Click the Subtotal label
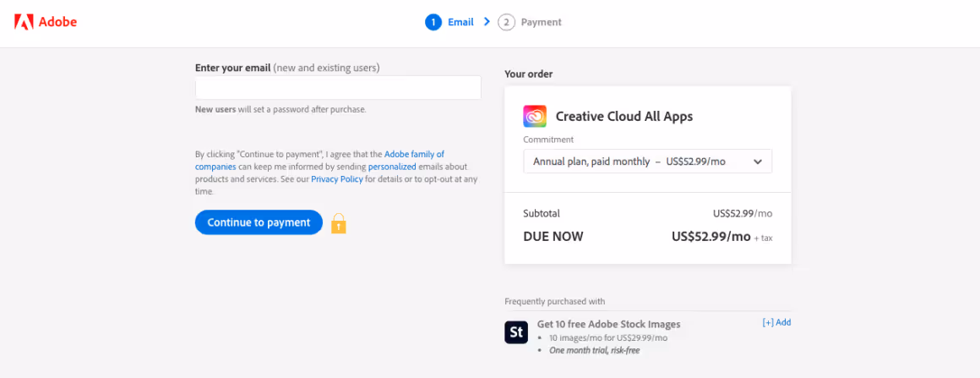Viewport: 980px width, 378px height. 542,213
